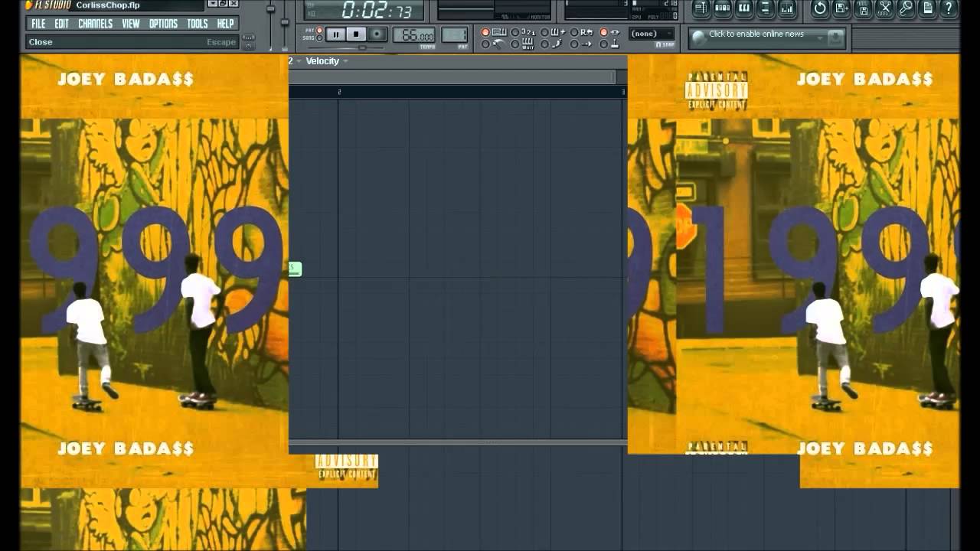Image resolution: width=980 pixels, height=551 pixels.
Task: Select SONG mode
Action: 319,38
